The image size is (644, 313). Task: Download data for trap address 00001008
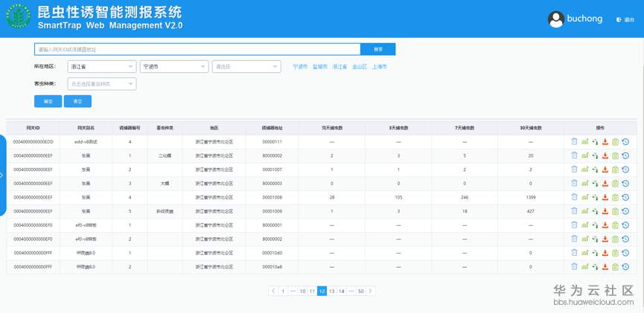point(605,197)
